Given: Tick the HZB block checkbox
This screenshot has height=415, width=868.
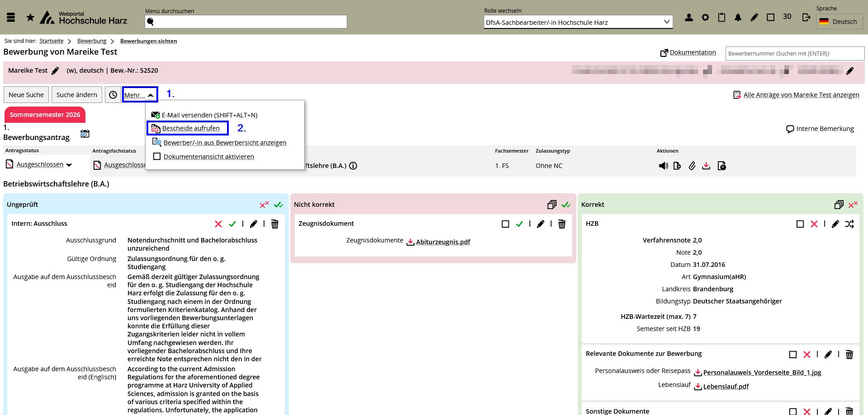Looking at the screenshot, I should click(800, 224).
